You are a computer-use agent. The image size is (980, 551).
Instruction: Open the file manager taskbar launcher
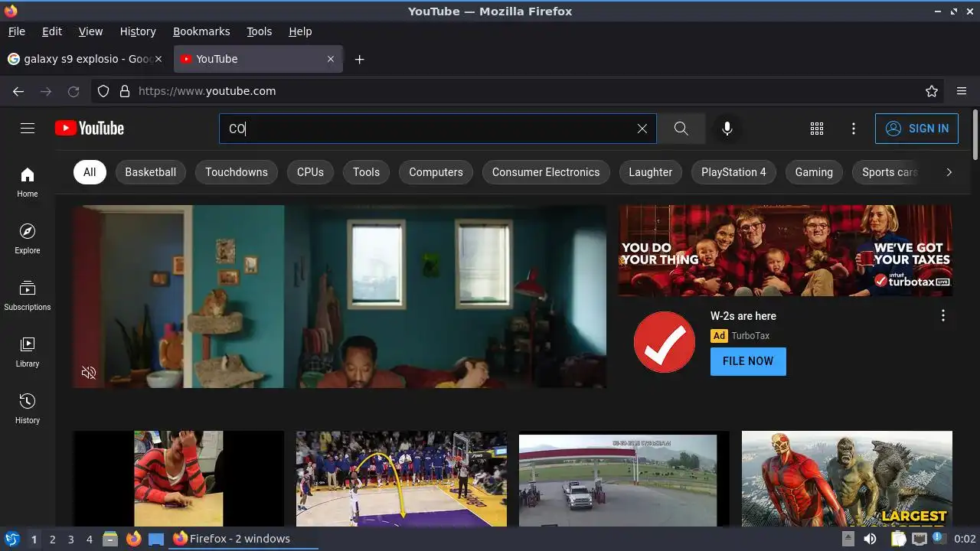point(110,539)
